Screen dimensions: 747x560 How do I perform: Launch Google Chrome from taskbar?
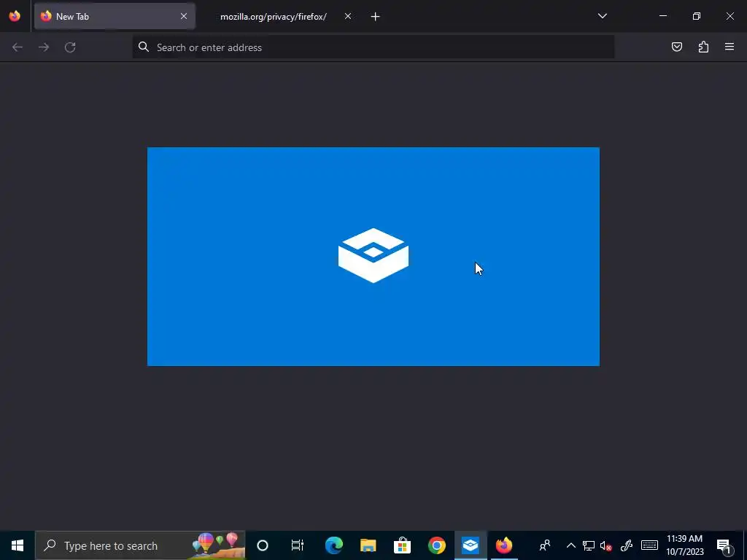coord(436,545)
